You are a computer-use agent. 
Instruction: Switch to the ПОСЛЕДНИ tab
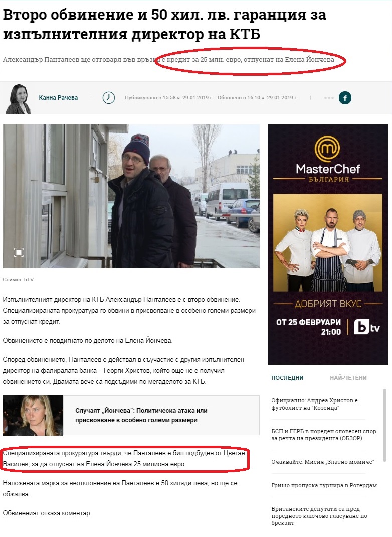tap(287, 378)
